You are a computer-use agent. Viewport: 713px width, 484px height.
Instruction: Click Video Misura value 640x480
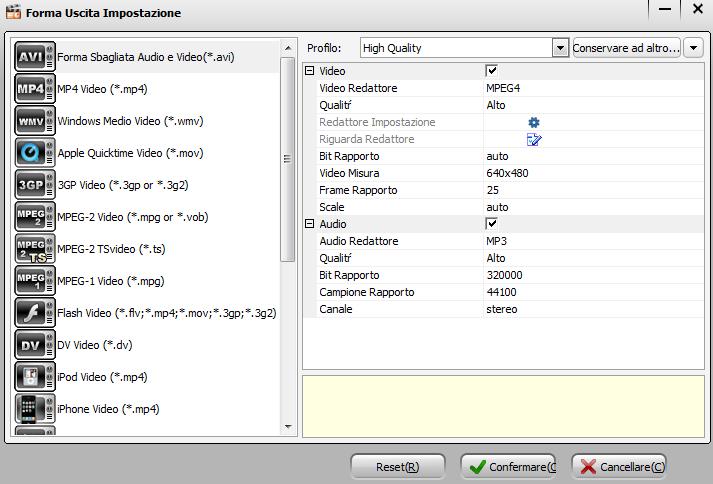(507, 173)
